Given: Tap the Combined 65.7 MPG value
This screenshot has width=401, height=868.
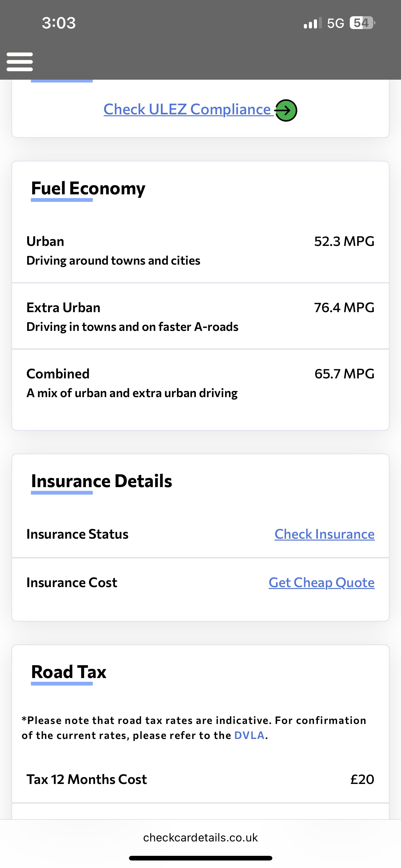Looking at the screenshot, I should (344, 374).
